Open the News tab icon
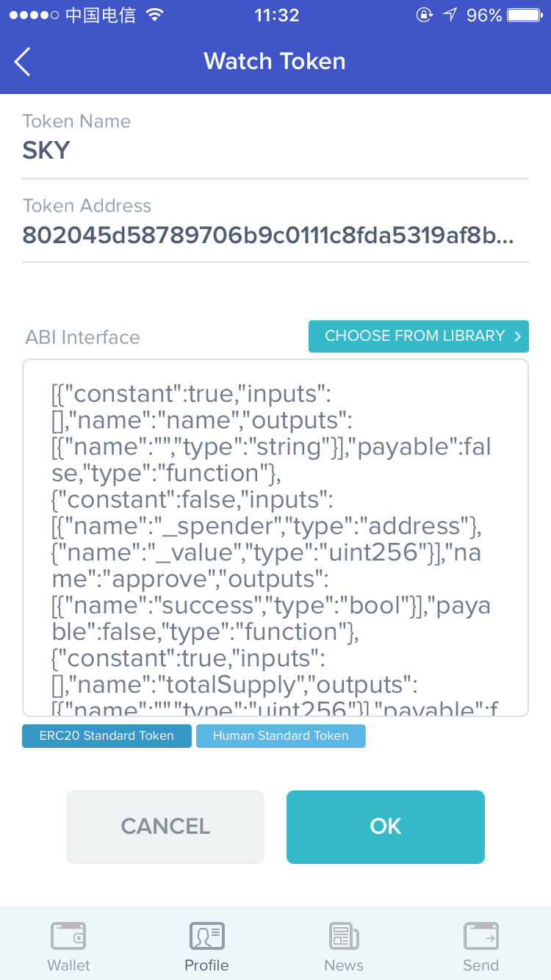This screenshot has height=980, width=551. (x=344, y=937)
